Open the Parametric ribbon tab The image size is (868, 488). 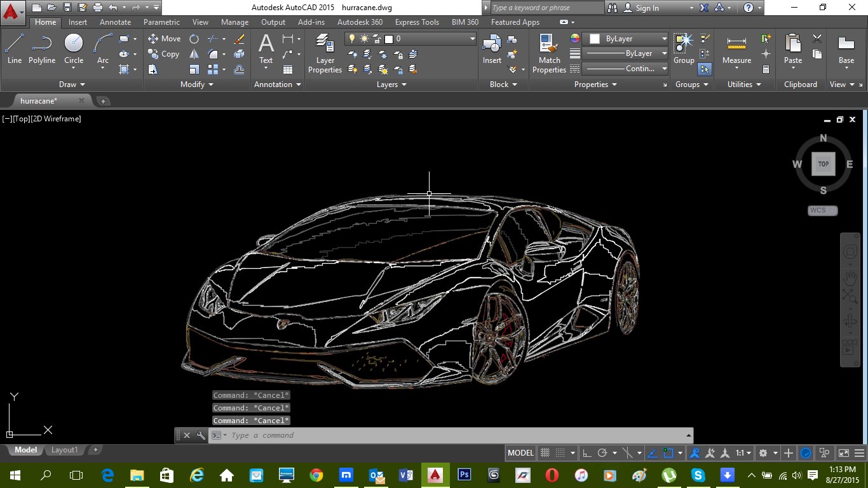161,22
